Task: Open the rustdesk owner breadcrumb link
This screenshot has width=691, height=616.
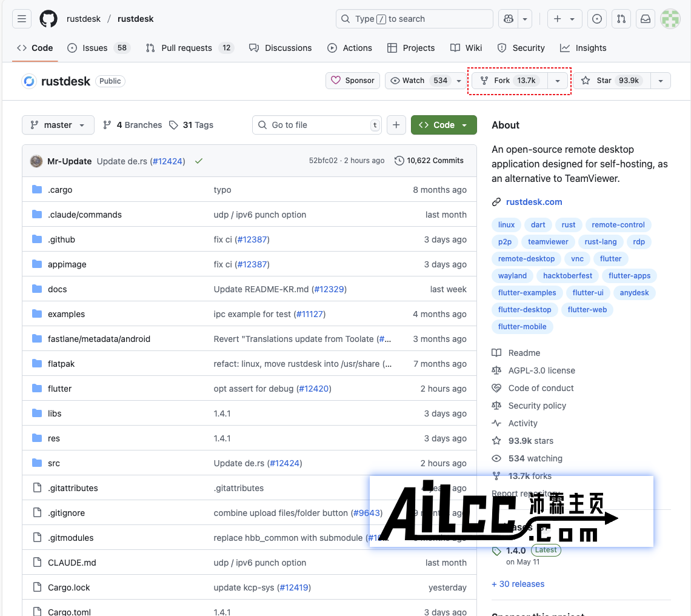Action: tap(83, 19)
